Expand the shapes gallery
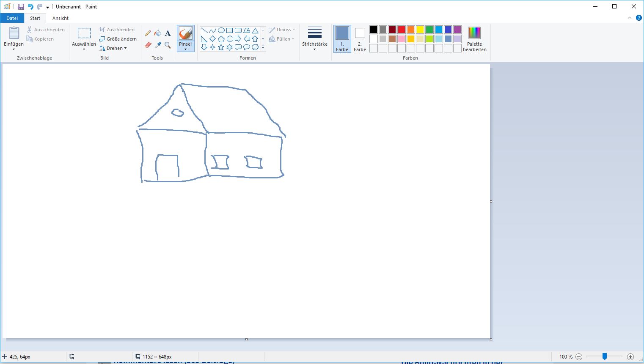Screen dimensions: 644x364 coord(263,47)
